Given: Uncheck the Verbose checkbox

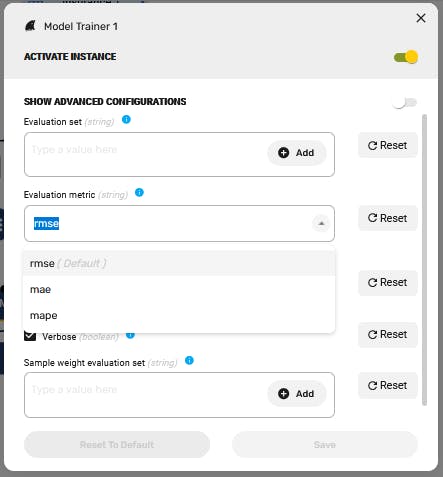Looking at the screenshot, I should click(x=30, y=336).
